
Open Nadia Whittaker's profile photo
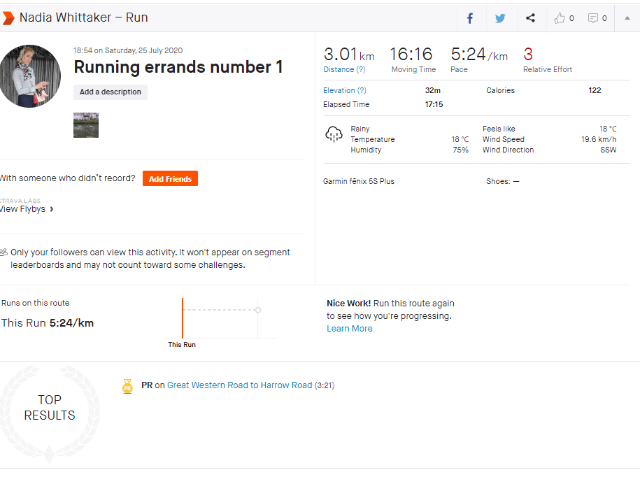[30, 76]
